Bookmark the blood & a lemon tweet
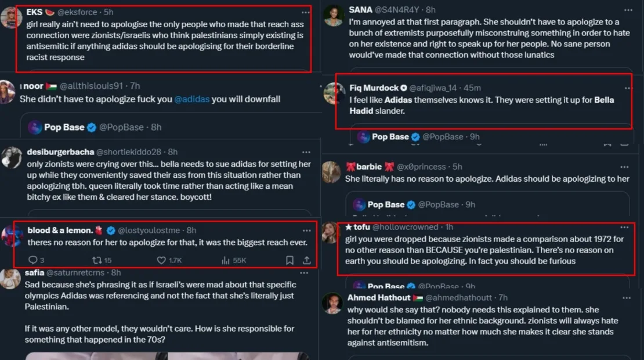Screen dimensions: 644x360 (289, 260)
